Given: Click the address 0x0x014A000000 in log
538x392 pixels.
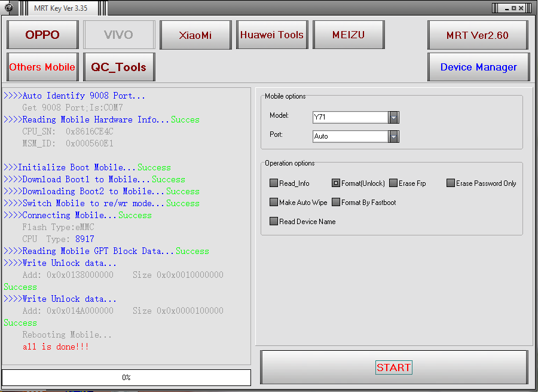Looking at the screenshot, I should [80, 311].
